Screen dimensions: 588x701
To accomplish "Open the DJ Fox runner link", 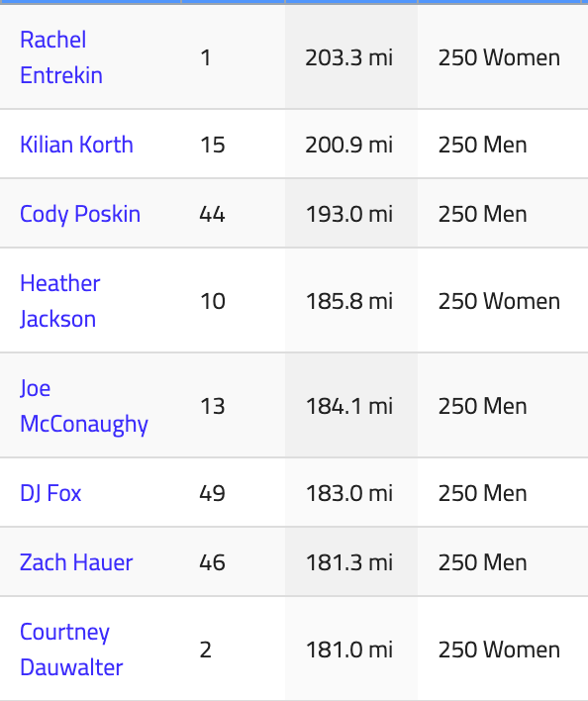I will (50, 493).
